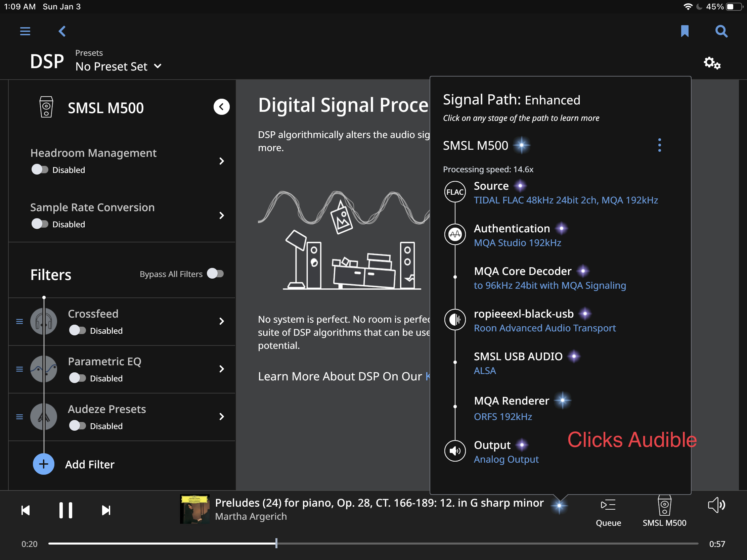The image size is (747, 560).
Task: Click the Add Filter label
Action: [x=89, y=464]
